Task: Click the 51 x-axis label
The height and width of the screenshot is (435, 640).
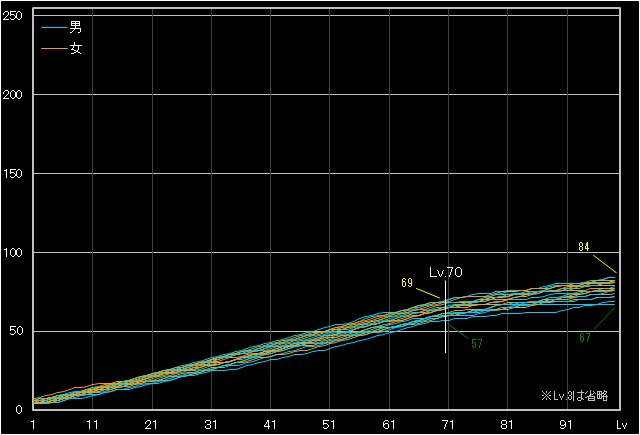Action: [x=329, y=425]
